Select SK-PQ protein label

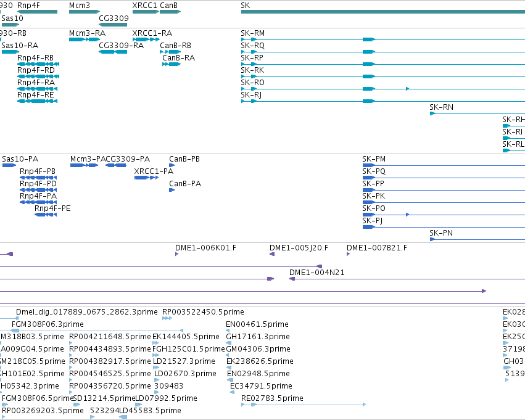click(x=374, y=171)
